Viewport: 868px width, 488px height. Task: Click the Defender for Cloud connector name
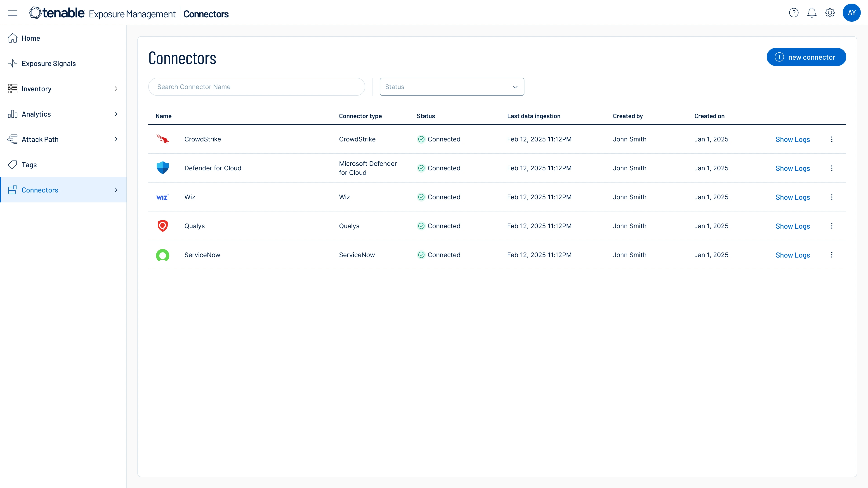(x=213, y=168)
